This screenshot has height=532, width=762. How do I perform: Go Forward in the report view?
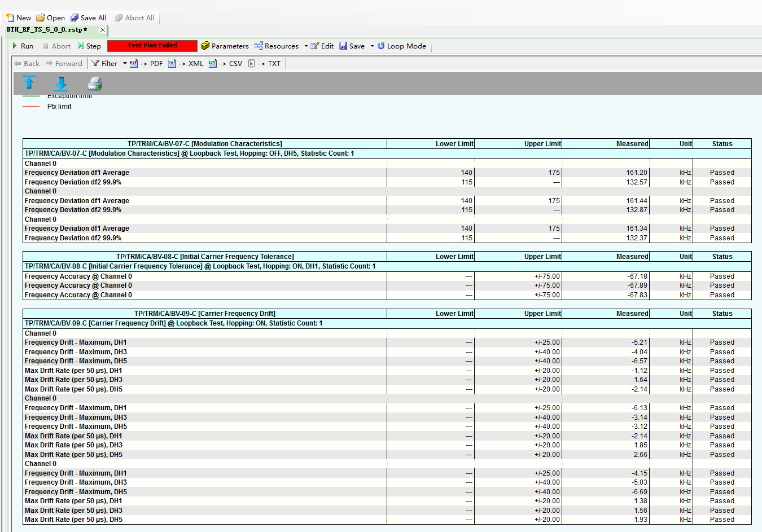64,64
